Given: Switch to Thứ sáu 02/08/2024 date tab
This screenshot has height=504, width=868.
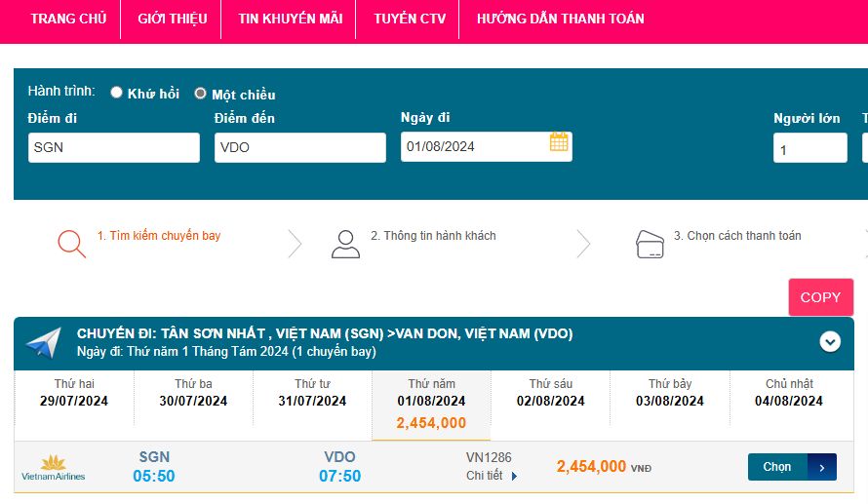Looking at the screenshot, I should click(551, 393).
